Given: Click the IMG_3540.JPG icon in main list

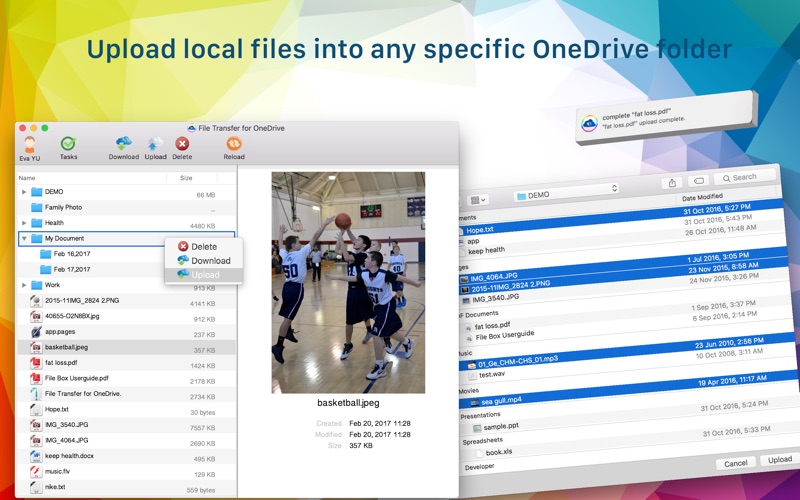Looking at the screenshot, I should 36,425.
